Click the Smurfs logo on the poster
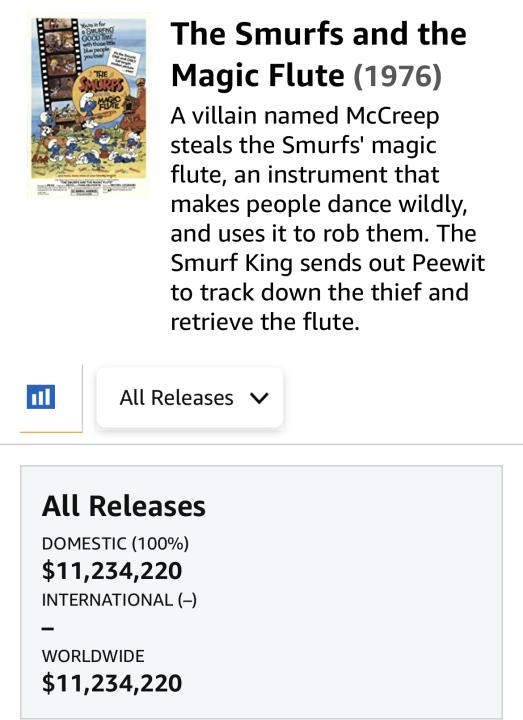 click(101, 84)
